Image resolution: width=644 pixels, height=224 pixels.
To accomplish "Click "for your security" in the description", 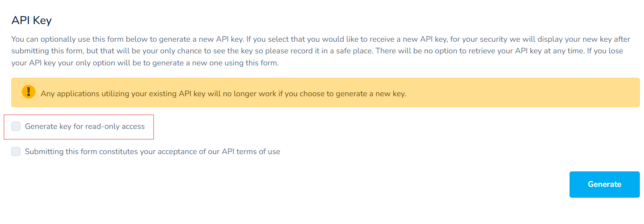I will click(x=478, y=39).
